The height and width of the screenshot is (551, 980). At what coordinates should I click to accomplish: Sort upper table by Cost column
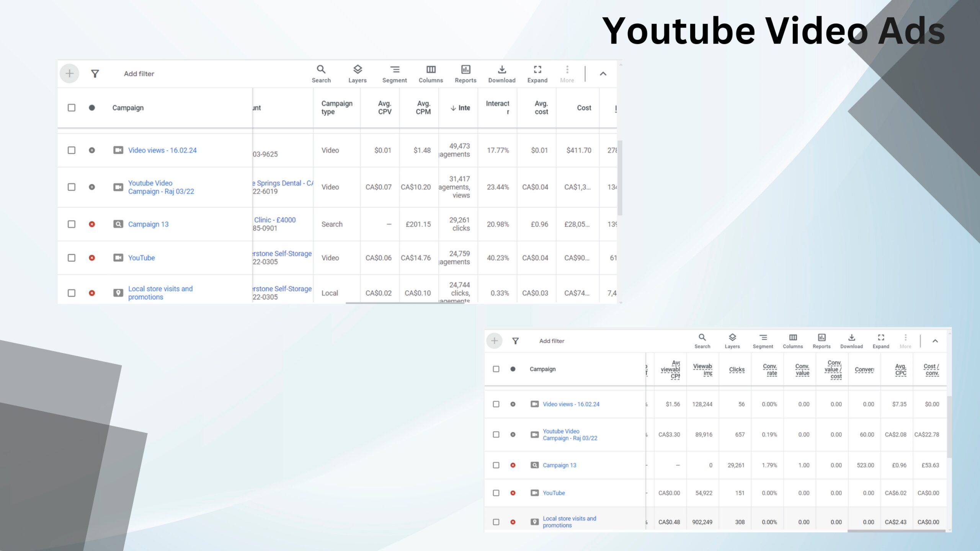[584, 108]
